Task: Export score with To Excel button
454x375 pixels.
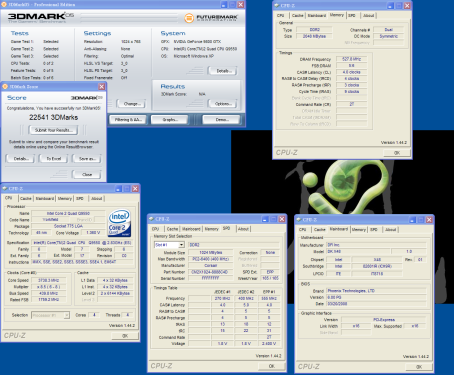Action: tap(54, 159)
